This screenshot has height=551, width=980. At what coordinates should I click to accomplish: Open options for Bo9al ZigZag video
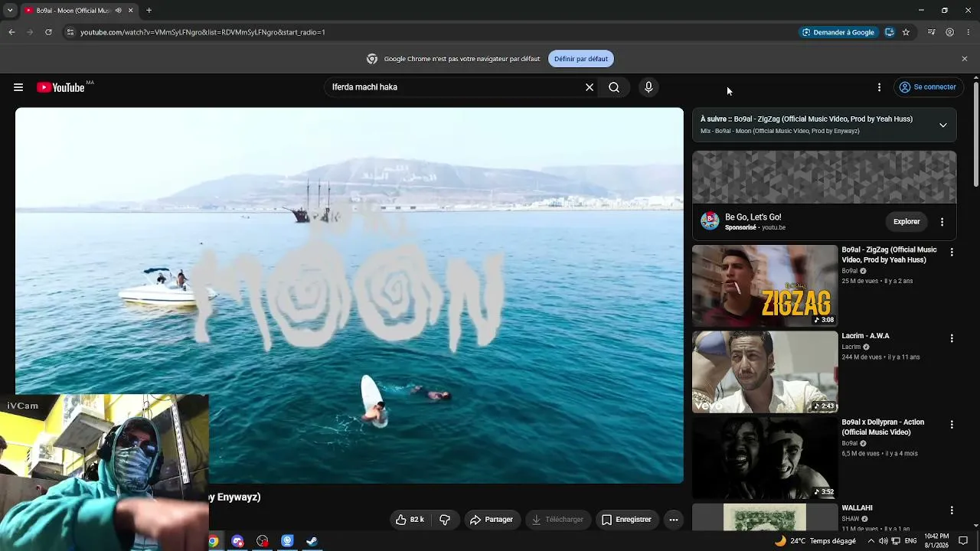pyautogui.click(x=952, y=252)
